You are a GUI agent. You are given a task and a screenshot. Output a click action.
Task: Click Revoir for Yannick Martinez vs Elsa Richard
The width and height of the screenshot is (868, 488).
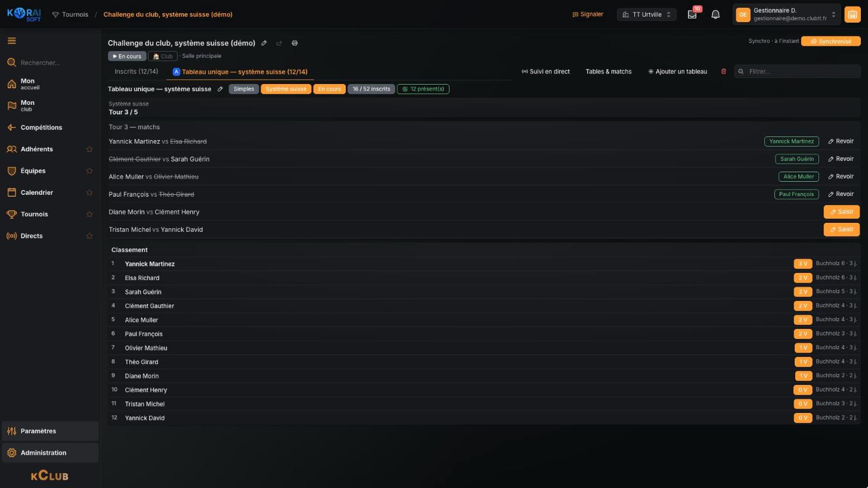[x=841, y=141]
